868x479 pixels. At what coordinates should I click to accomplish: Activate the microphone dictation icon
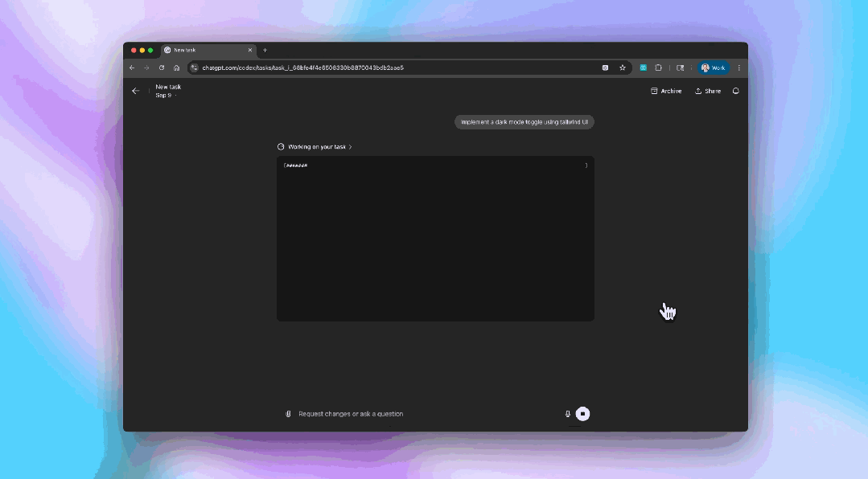tap(567, 414)
